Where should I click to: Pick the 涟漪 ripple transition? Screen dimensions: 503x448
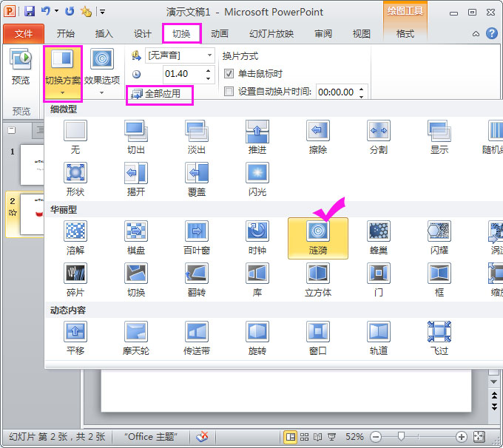click(317, 238)
